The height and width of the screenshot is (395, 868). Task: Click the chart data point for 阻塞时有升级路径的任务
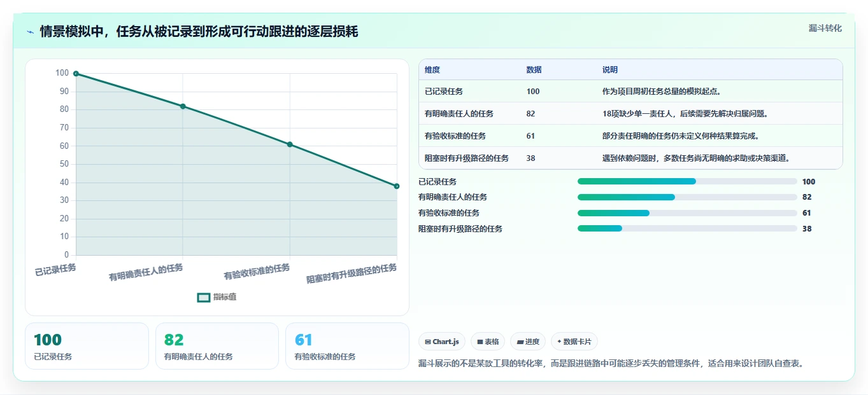397,186
